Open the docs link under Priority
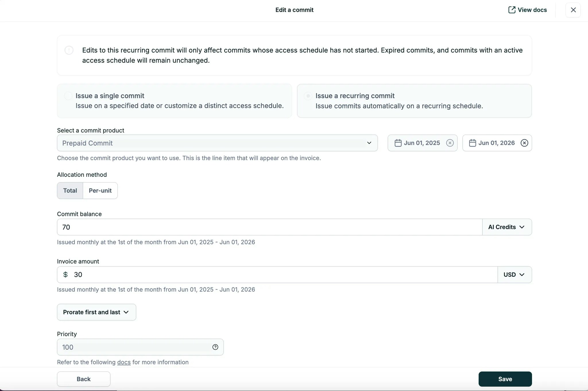Image resolution: width=588 pixels, height=391 pixels. pyautogui.click(x=124, y=362)
